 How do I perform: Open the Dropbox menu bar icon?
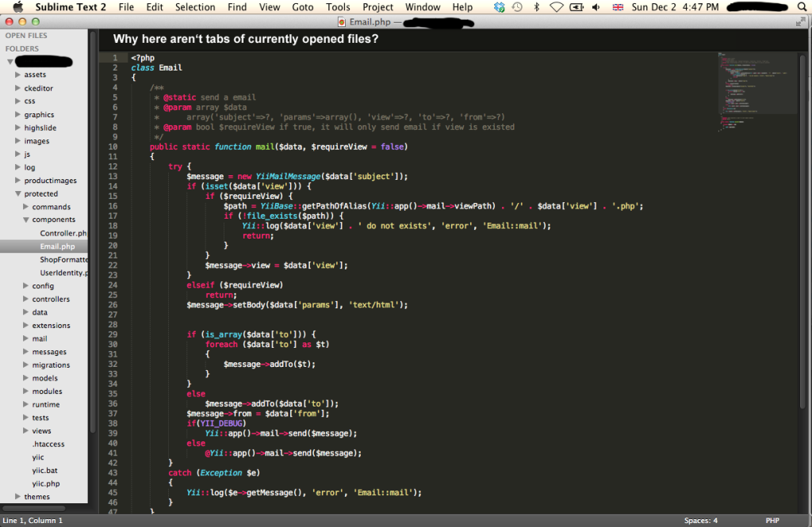(499, 7)
